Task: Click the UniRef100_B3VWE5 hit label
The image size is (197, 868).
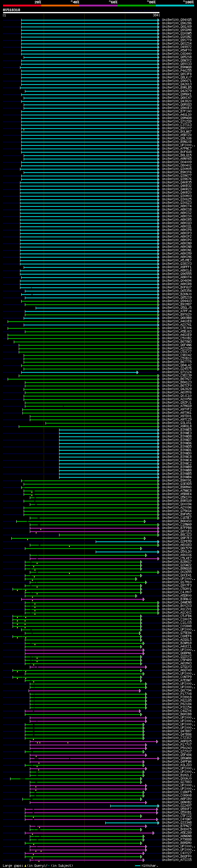Action: pos(177,430)
